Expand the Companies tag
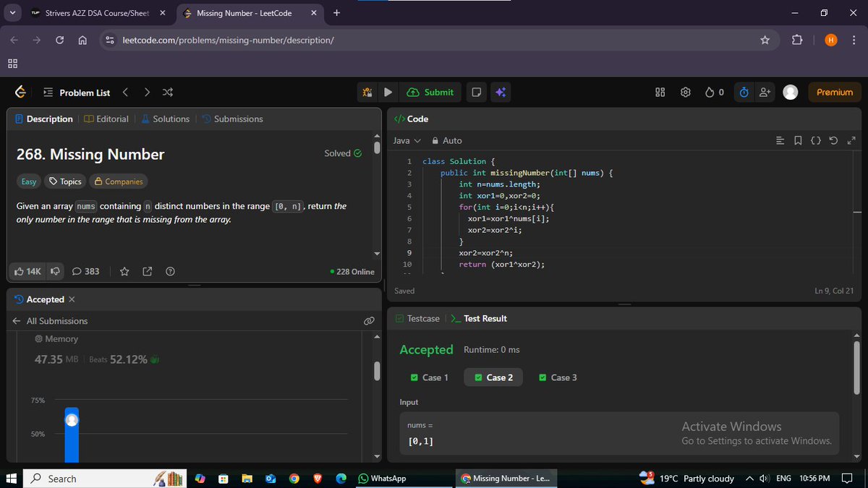868x488 pixels. (x=118, y=181)
